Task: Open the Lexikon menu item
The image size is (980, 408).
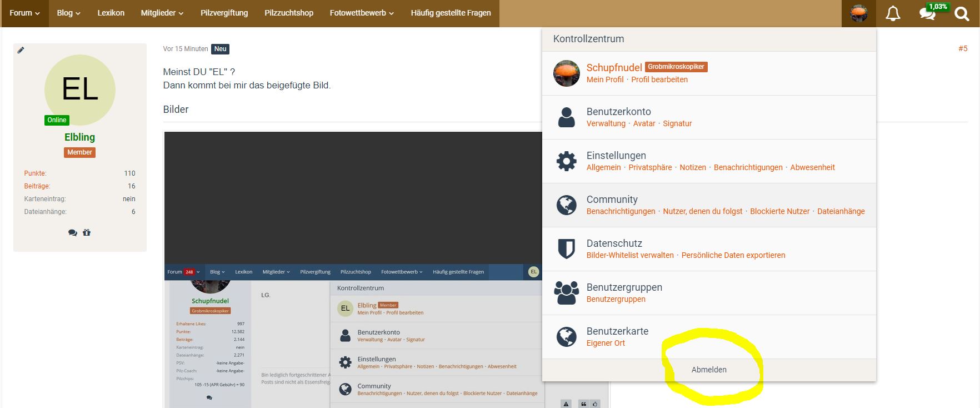Action: pos(111,13)
